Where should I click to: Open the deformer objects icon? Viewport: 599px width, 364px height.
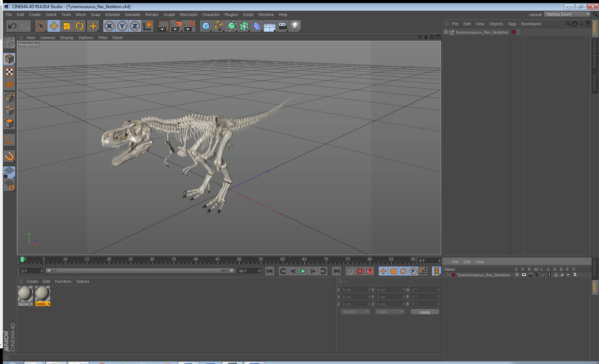(257, 26)
